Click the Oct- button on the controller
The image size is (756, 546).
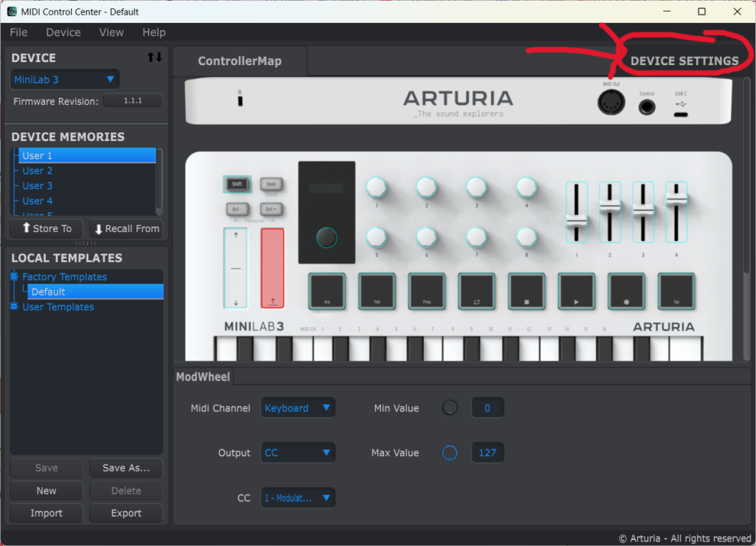click(x=237, y=209)
